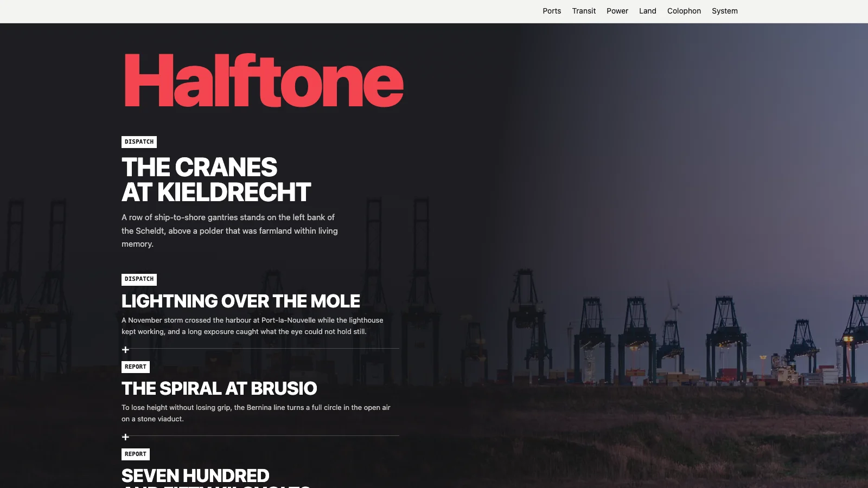Open The Cranes at Kieldrecht headline
The height and width of the screenshot is (488, 868).
coord(216,179)
